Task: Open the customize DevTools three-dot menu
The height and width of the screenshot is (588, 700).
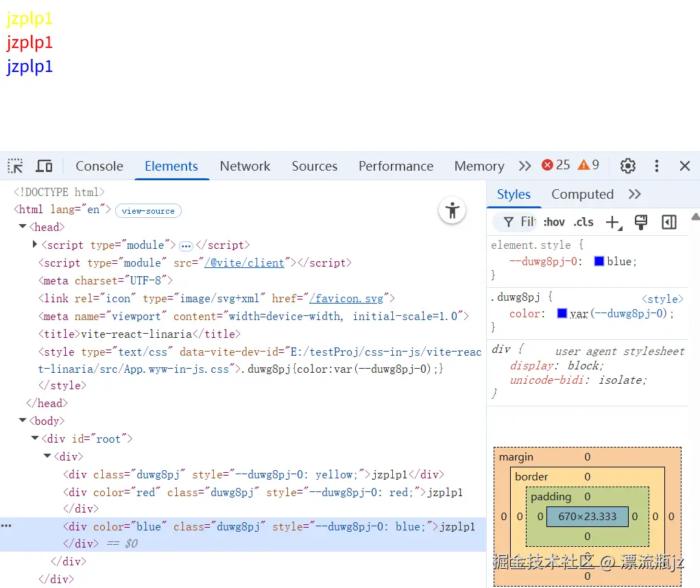Action: (656, 165)
